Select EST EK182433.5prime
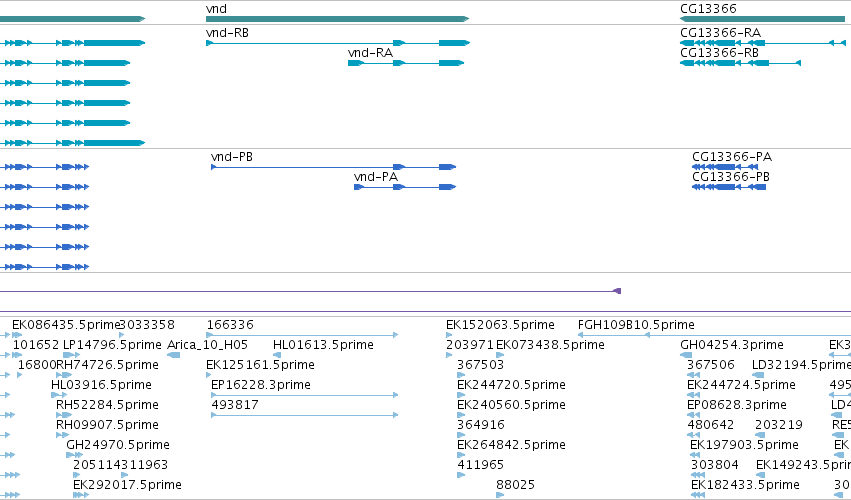The image size is (851, 500). tap(745, 485)
